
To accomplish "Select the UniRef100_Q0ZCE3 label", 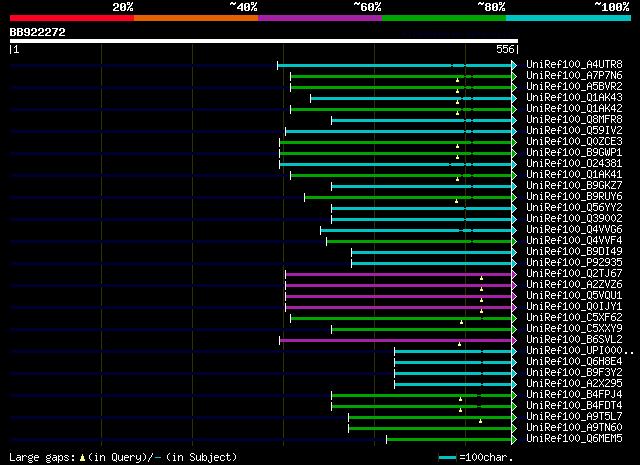I will pos(574,142).
